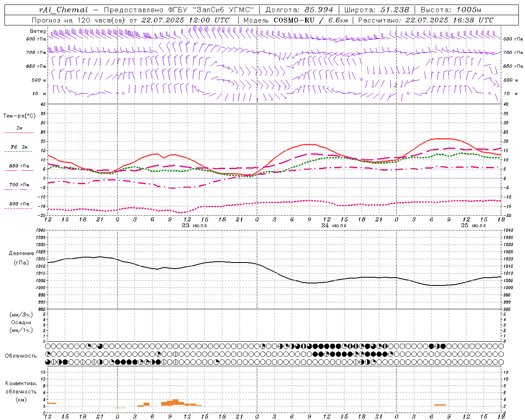Click the Td 2м dew point legend entry
This screenshot has height=420, width=525.
(x=19, y=147)
